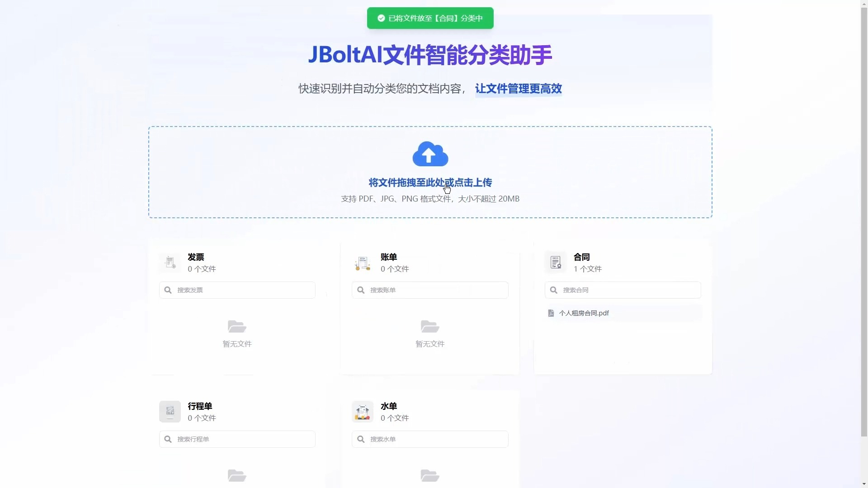The image size is (868, 488).
Task: Click the 水单 category title
Action: tap(389, 406)
